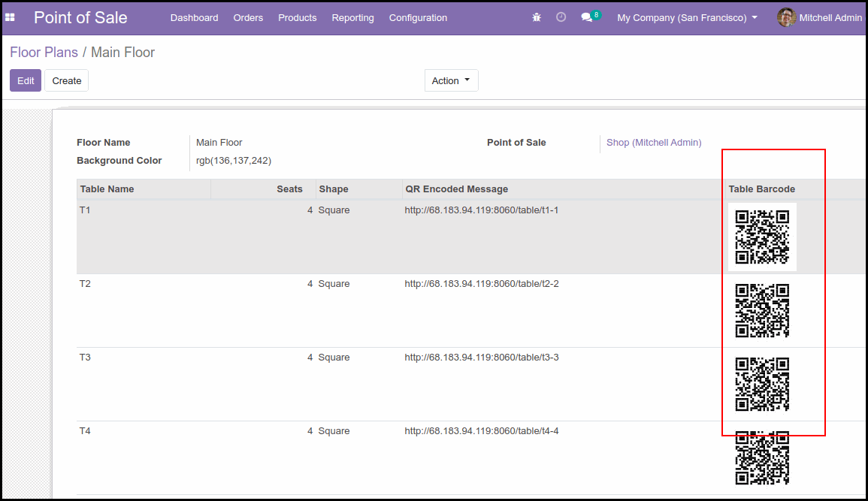868x501 pixels.
Task: Sort by Shape column header
Action: coord(359,189)
